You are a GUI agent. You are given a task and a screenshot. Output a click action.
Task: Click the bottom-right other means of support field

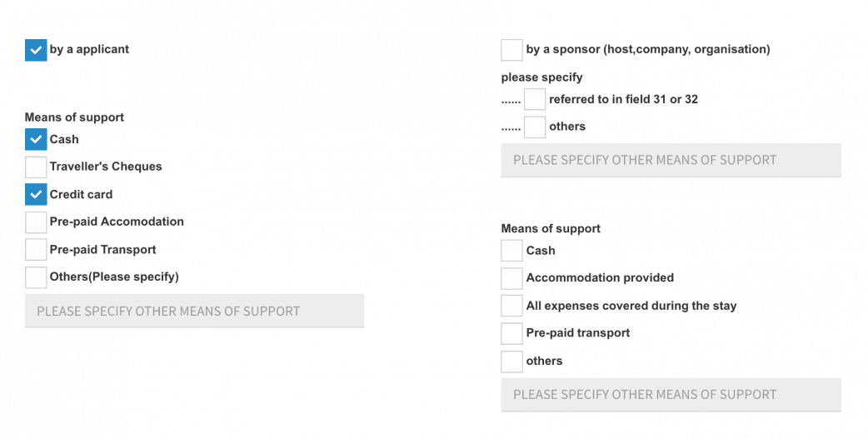pyautogui.click(x=671, y=395)
